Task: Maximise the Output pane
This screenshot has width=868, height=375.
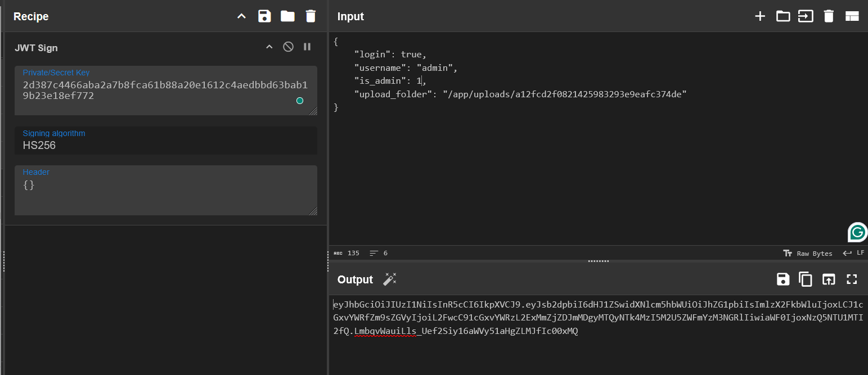Action: pyautogui.click(x=852, y=279)
